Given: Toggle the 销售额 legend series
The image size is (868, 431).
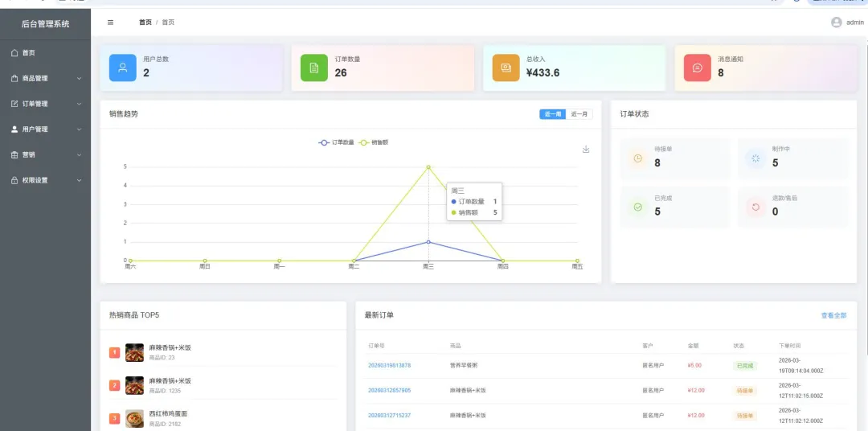Looking at the screenshot, I should (373, 142).
